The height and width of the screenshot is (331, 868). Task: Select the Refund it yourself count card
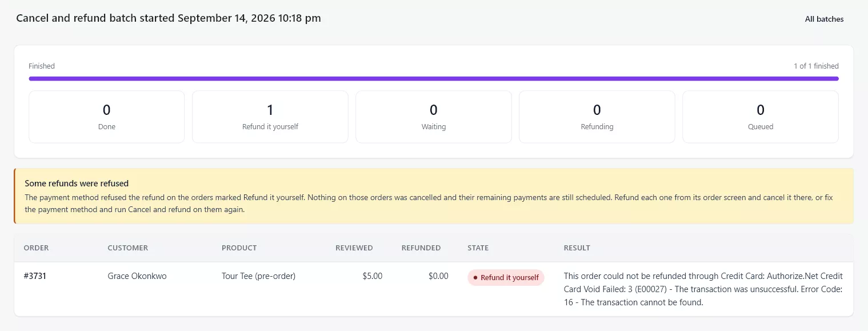(270, 117)
